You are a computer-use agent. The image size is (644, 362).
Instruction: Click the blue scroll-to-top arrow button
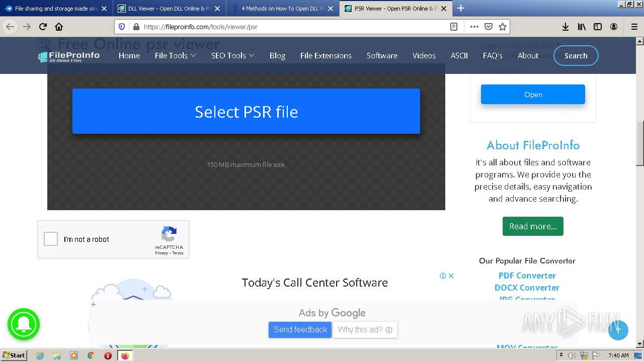618,330
